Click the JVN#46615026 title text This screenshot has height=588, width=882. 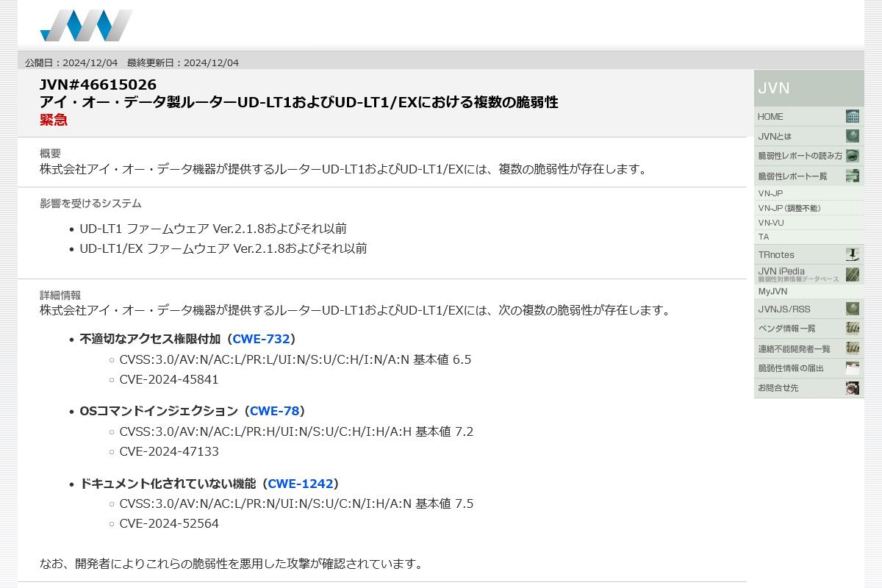98,85
